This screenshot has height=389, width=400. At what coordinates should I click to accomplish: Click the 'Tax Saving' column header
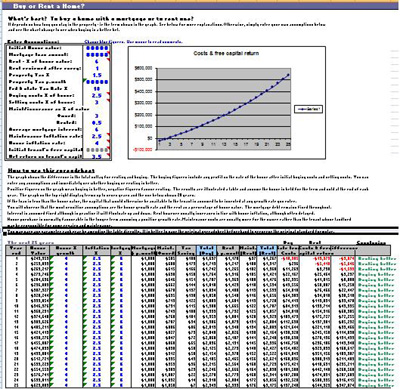pos(186,250)
